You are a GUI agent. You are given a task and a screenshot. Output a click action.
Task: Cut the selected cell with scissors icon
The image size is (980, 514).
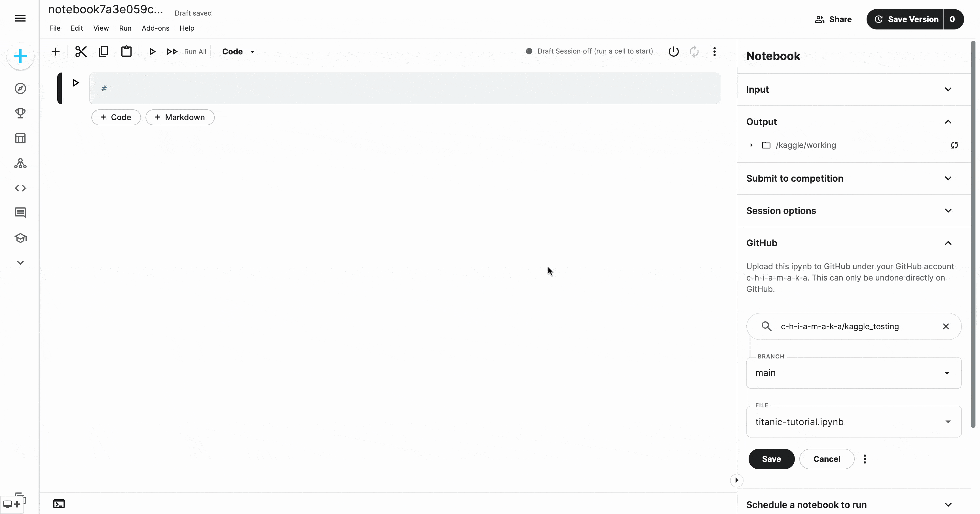click(x=81, y=51)
